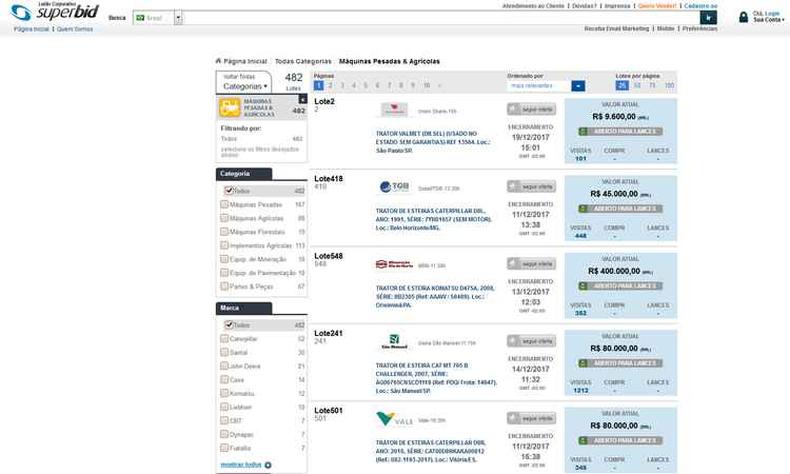Screen dimensions: 790x474
Task: Click green bid icon on Lote501 status bar
Action: [x=583, y=441]
